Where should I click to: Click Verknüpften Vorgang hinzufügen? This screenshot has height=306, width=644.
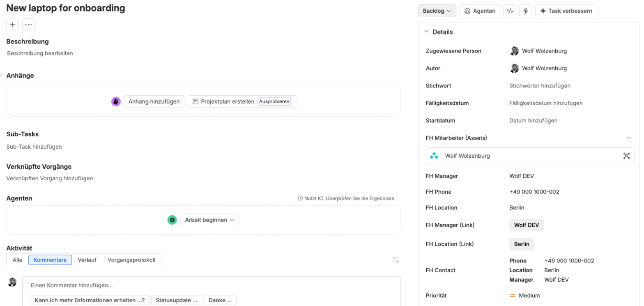50,179
